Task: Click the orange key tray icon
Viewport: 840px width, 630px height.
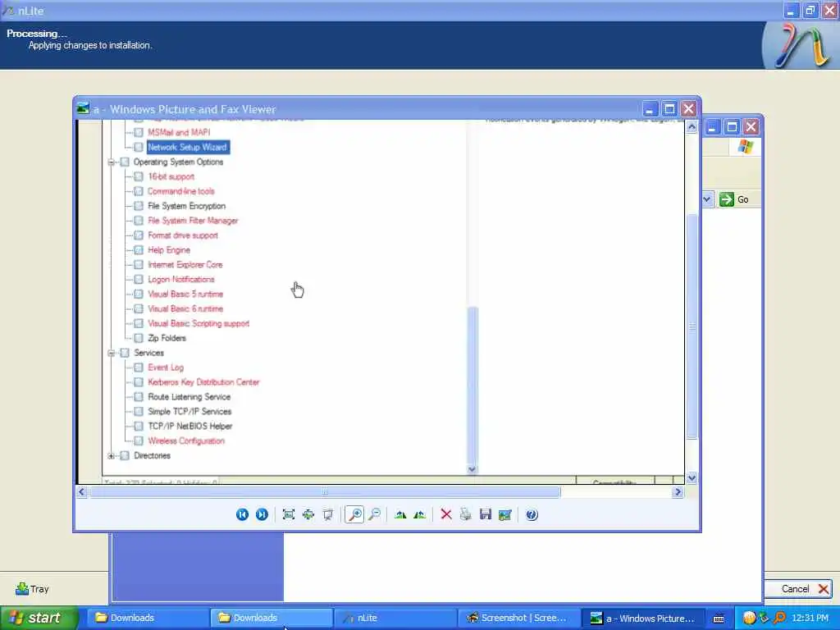Action: [779, 618]
